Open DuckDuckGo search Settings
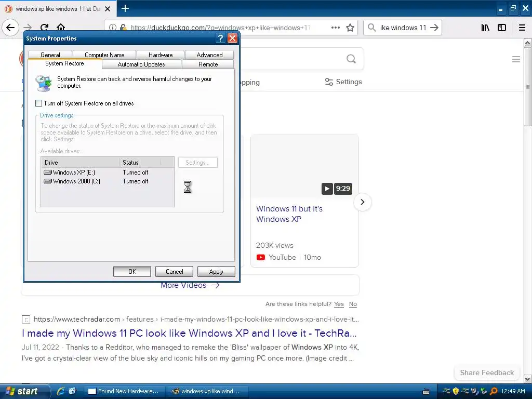This screenshot has height=399, width=532. [343, 82]
